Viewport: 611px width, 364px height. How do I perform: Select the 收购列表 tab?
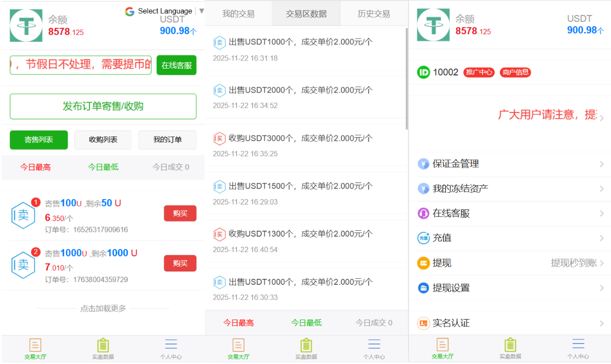102,140
